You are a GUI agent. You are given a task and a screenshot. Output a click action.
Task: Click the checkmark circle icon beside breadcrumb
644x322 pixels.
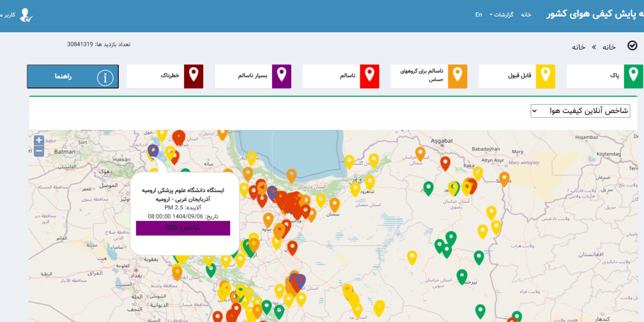pyautogui.click(x=632, y=46)
